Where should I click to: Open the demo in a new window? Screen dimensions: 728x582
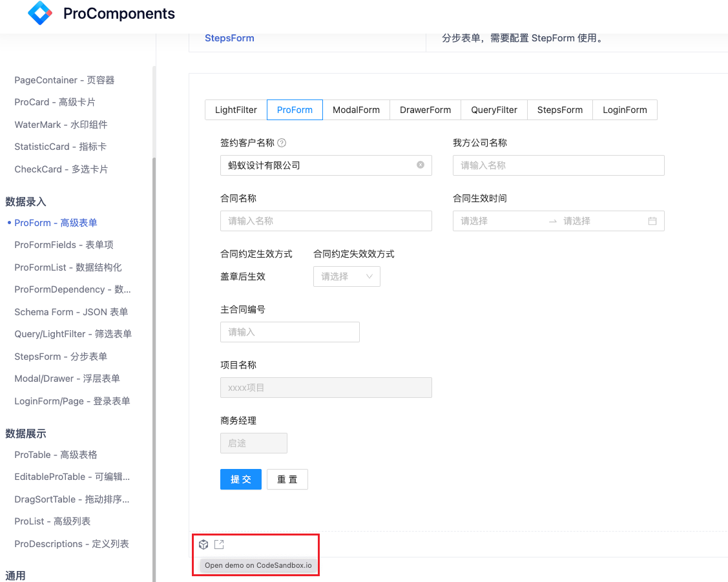click(218, 544)
